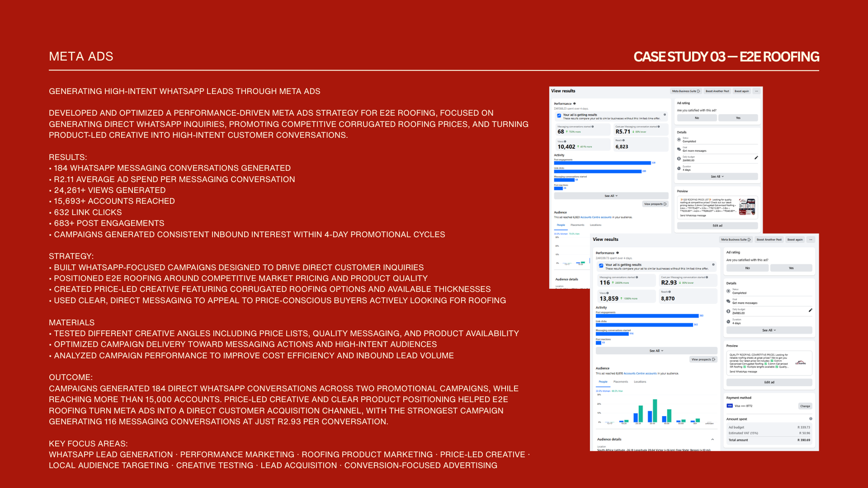Click info icon beside Views above 13,859
This screenshot has height=488, width=868.
pos(608,293)
